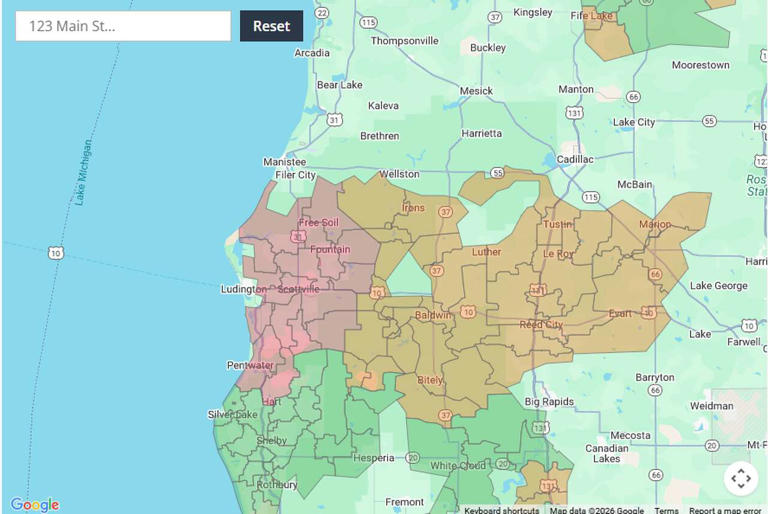
Task: Click the Fountain label
Action: click(x=330, y=249)
